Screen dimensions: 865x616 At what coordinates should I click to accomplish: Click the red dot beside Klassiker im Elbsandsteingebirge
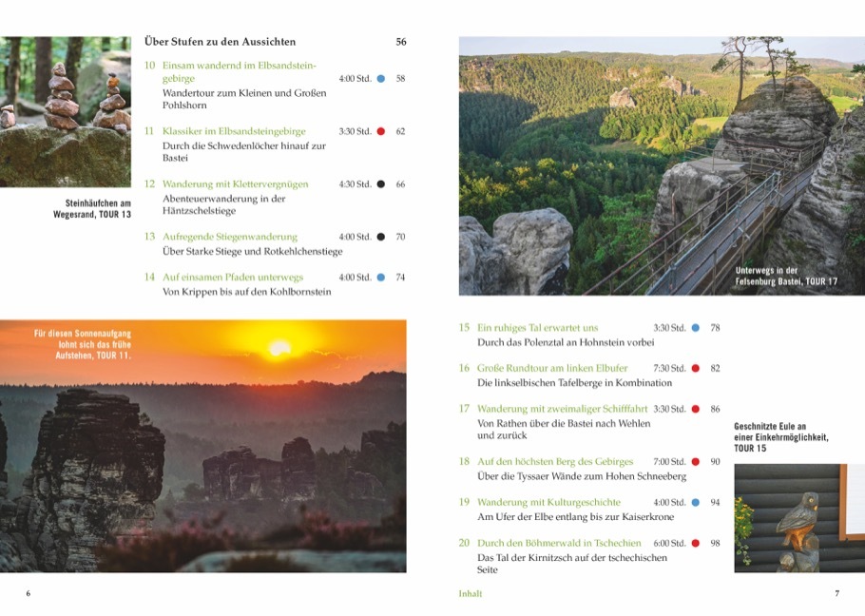click(381, 131)
